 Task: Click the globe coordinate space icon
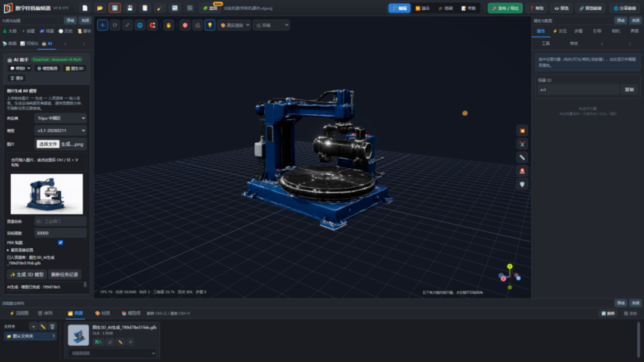[x=140, y=25]
